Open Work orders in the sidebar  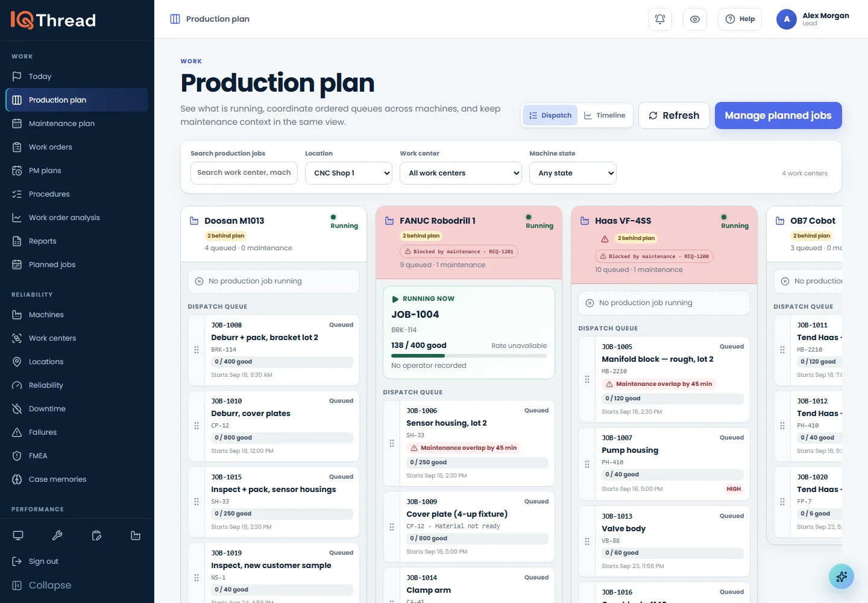point(77,147)
